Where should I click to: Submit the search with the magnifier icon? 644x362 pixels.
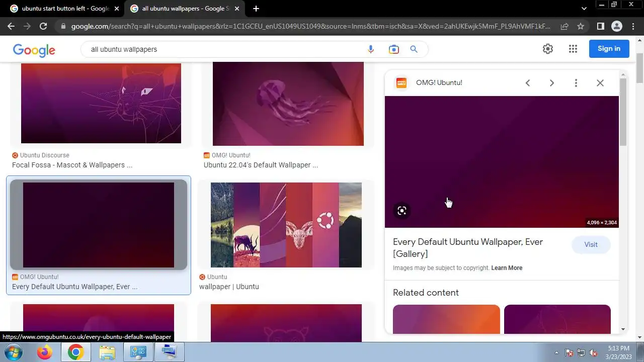point(414,49)
